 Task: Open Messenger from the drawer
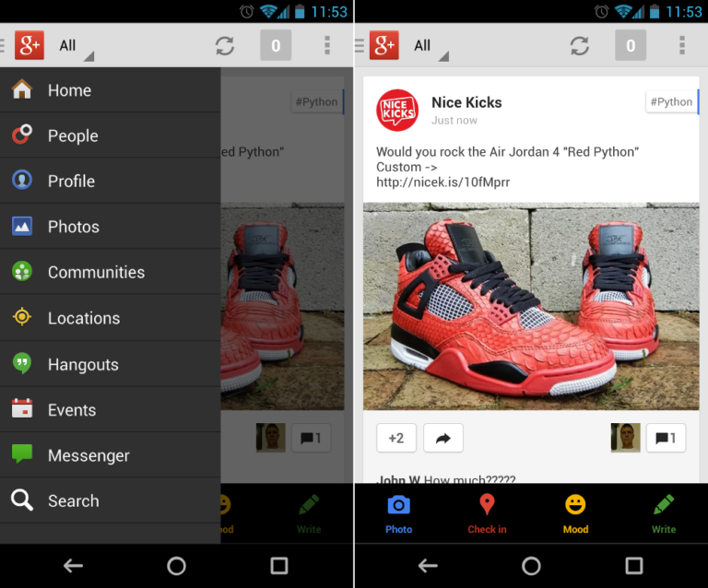point(111,455)
